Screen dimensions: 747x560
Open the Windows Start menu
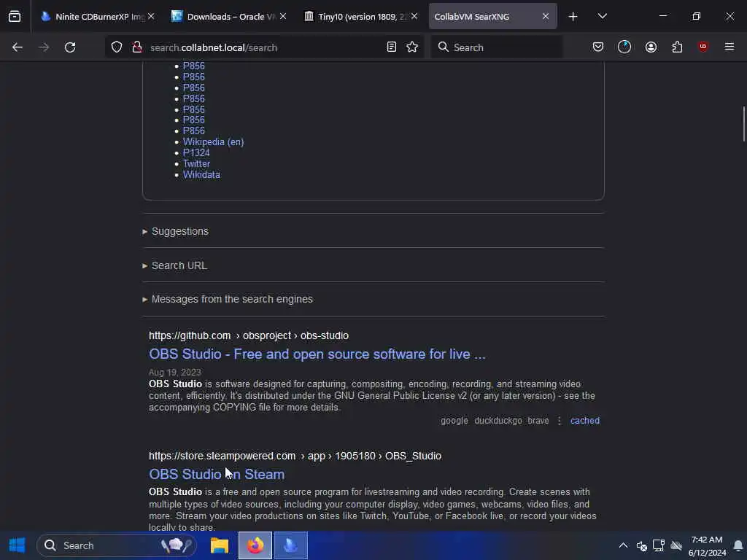18,545
